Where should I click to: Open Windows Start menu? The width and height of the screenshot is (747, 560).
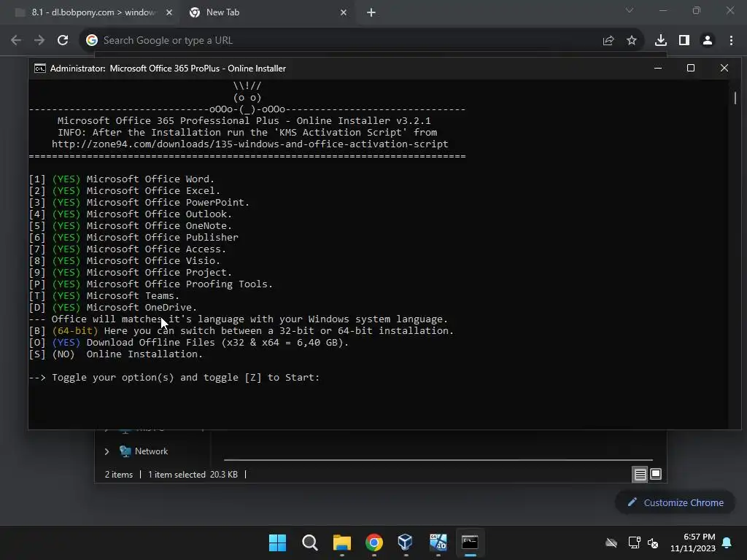277,542
